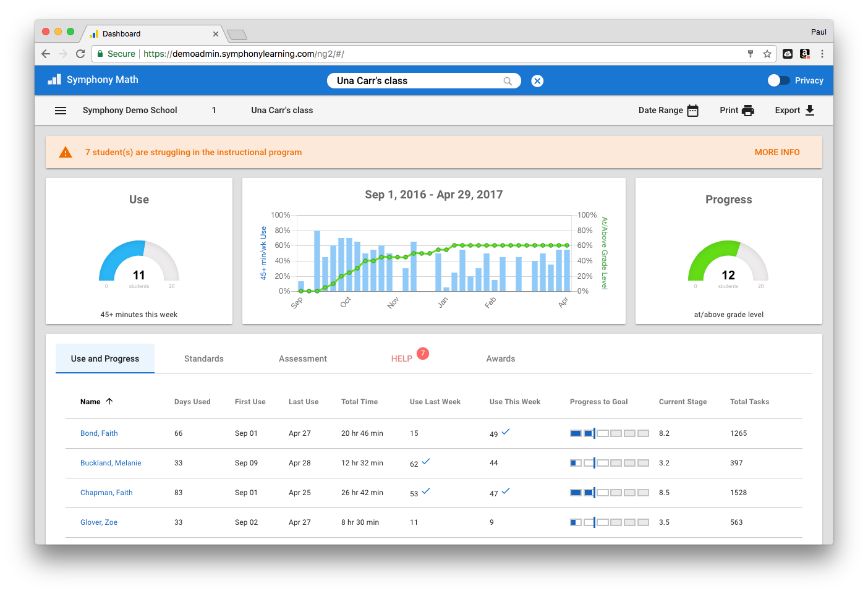Open the hamburger navigation menu
Image resolution: width=868 pixels, height=594 pixels.
click(x=61, y=111)
